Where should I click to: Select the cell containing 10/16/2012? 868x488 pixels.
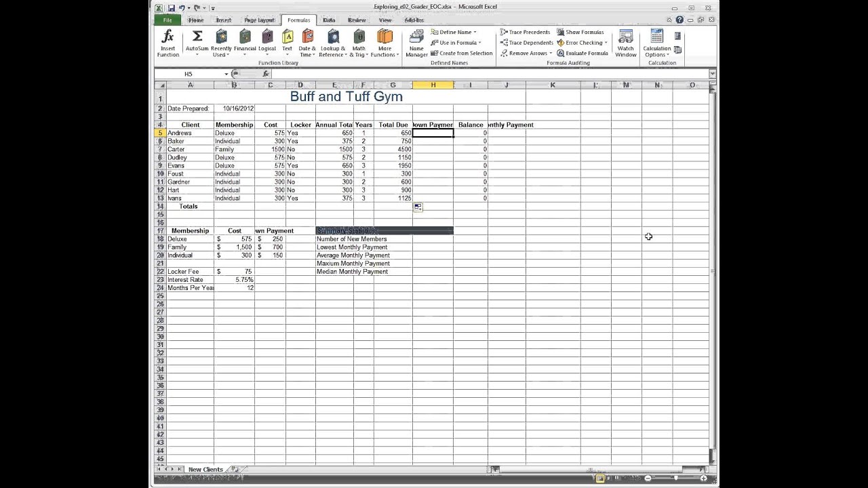[234, 108]
